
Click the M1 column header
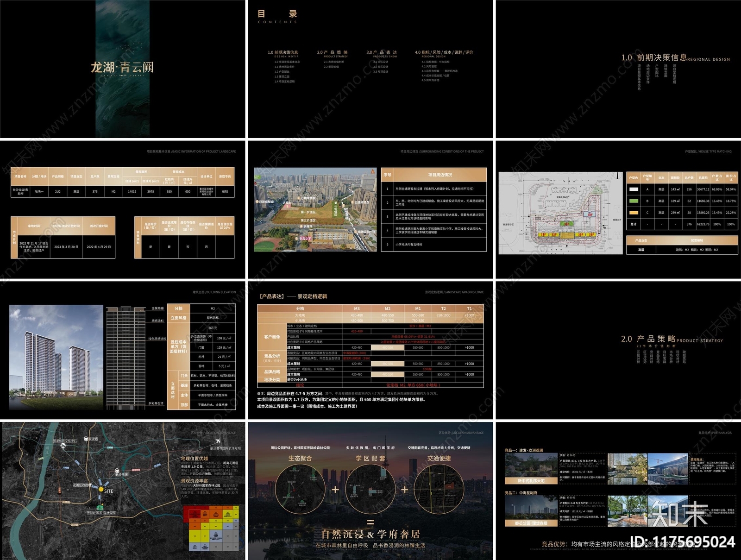(418, 308)
